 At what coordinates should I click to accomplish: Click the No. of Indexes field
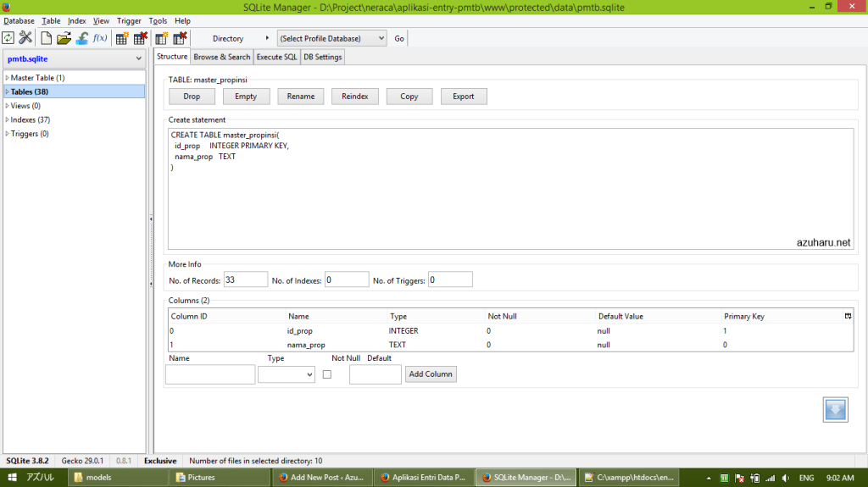347,279
